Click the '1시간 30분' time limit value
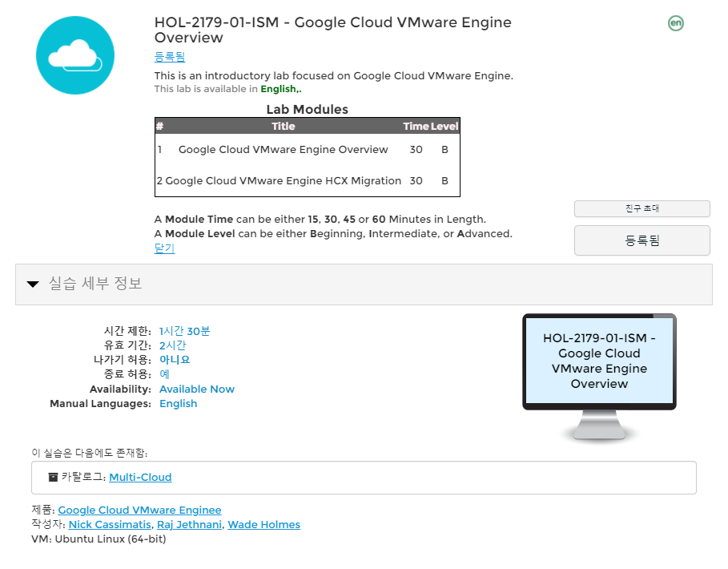Viewport: 728px width, 569px height. coord(185,331)
